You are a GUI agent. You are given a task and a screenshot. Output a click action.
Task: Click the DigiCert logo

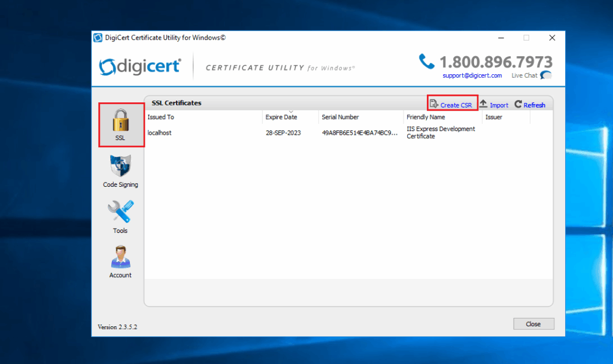click(140, 67)
